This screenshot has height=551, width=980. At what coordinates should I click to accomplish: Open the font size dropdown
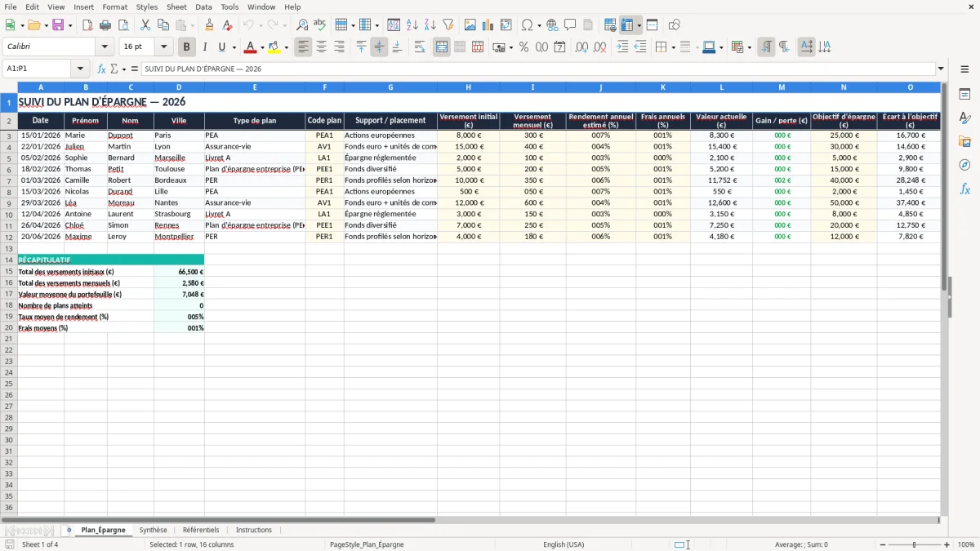[x=163, y=47]
